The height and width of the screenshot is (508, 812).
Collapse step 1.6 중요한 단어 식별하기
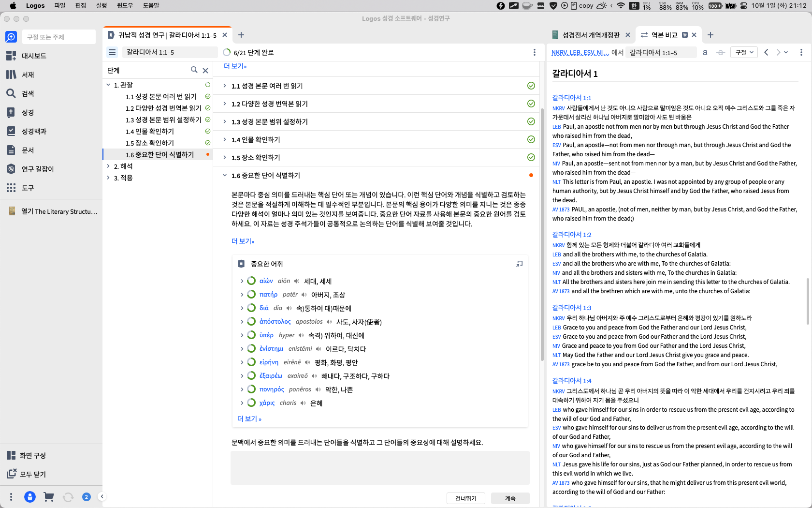[225, 175]
